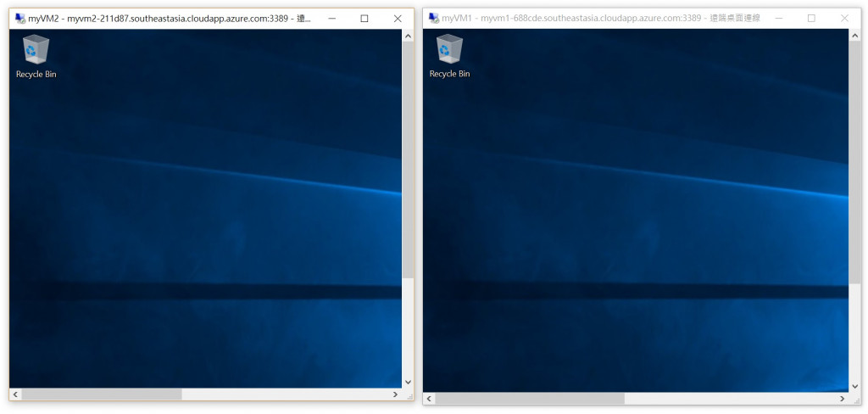The image size is (868, 414).
Task: Click myVM2 vertical scrollbar down arrow
Action: [x=408, y=382]
